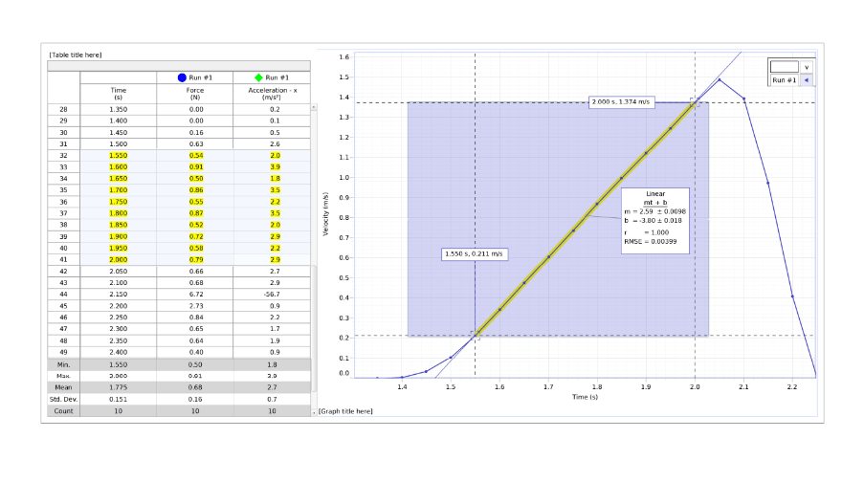842x504 pixels.
Task: Click the highlighted force cell 0.54
Action: click(196, 156)
